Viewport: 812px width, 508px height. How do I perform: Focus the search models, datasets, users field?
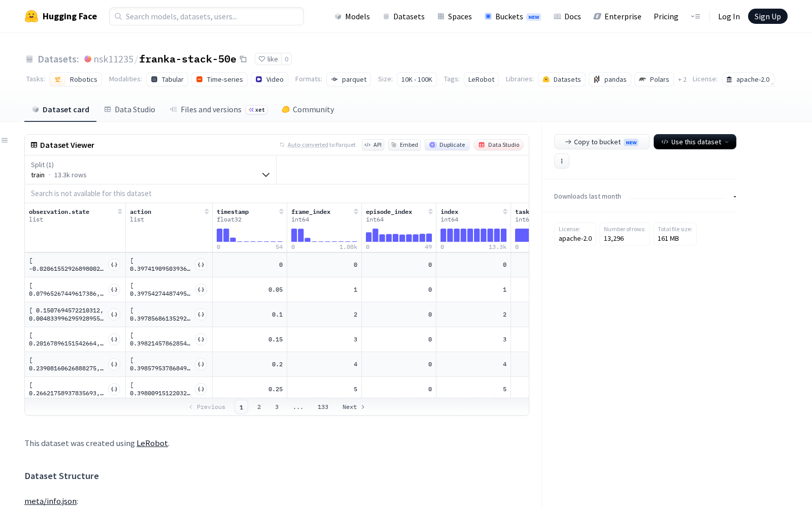click(207, 16)
